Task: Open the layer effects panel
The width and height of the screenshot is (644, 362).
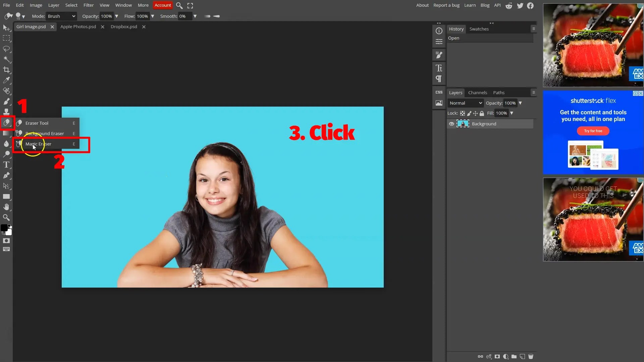Action: coord(489,357)
